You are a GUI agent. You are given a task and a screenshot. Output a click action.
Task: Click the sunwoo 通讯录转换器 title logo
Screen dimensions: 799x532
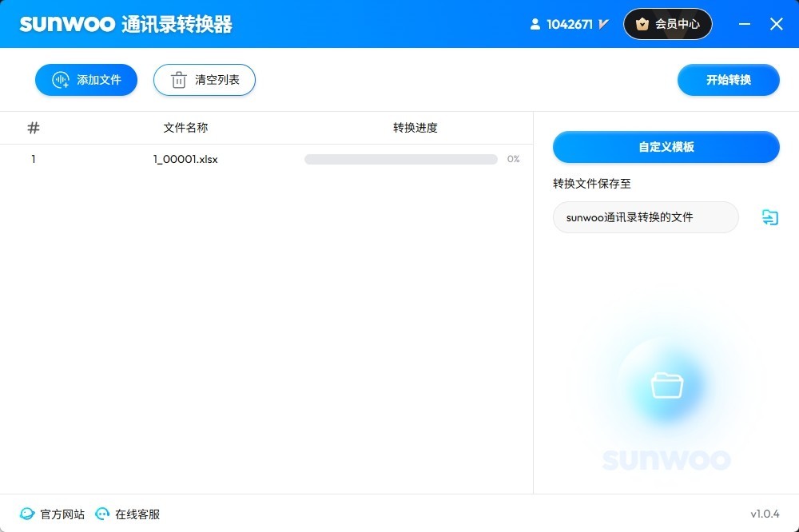[x=126, y=24]
